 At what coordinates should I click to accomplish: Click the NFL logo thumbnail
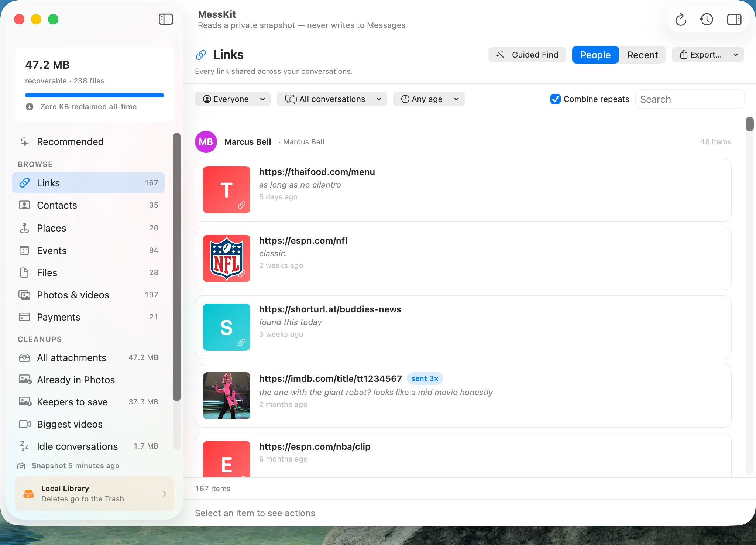(x=227, y=258)
